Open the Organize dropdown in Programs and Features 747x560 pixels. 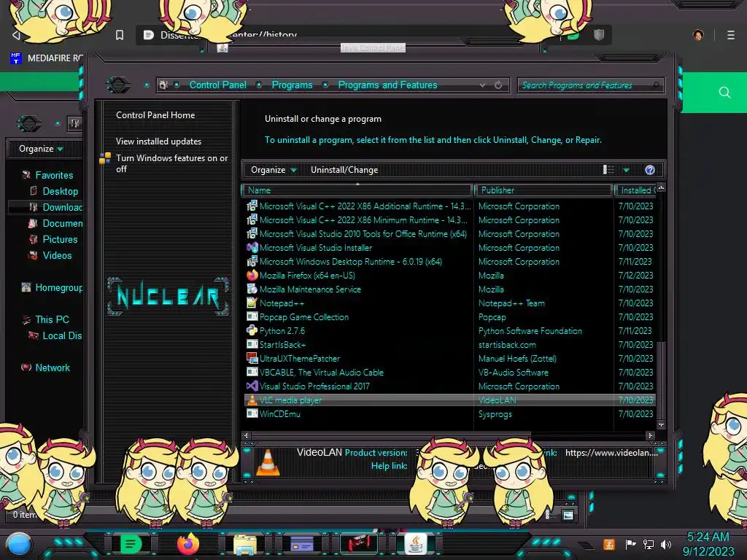(274, 170)
